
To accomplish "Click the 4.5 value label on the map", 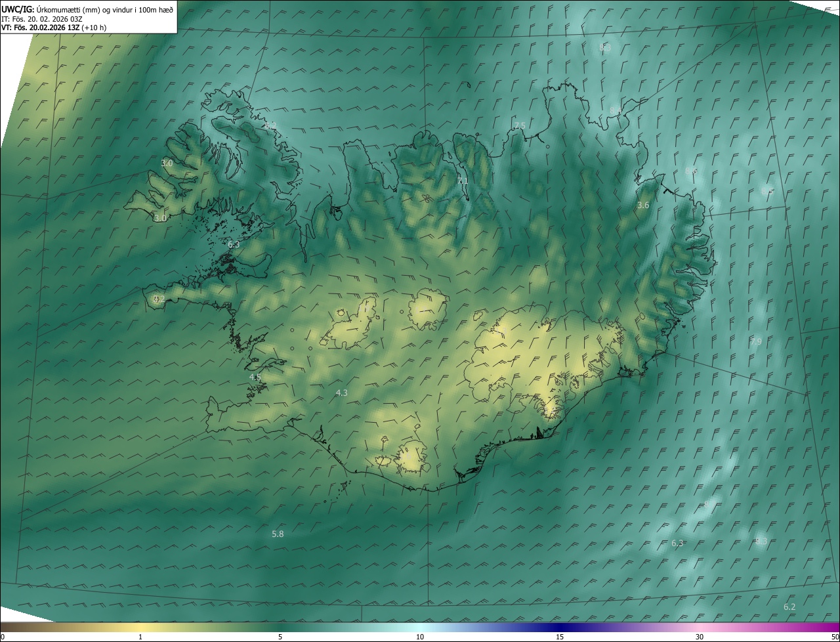I will [x=255, y=377].
